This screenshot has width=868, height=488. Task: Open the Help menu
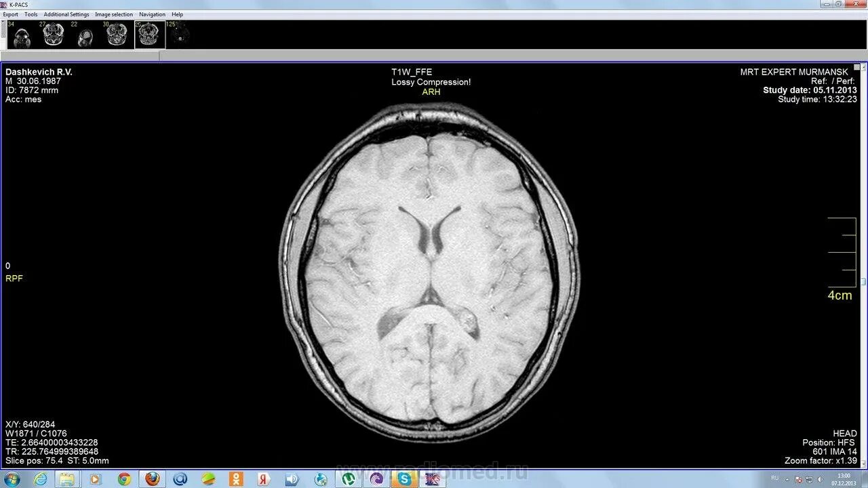click(177, 14)
